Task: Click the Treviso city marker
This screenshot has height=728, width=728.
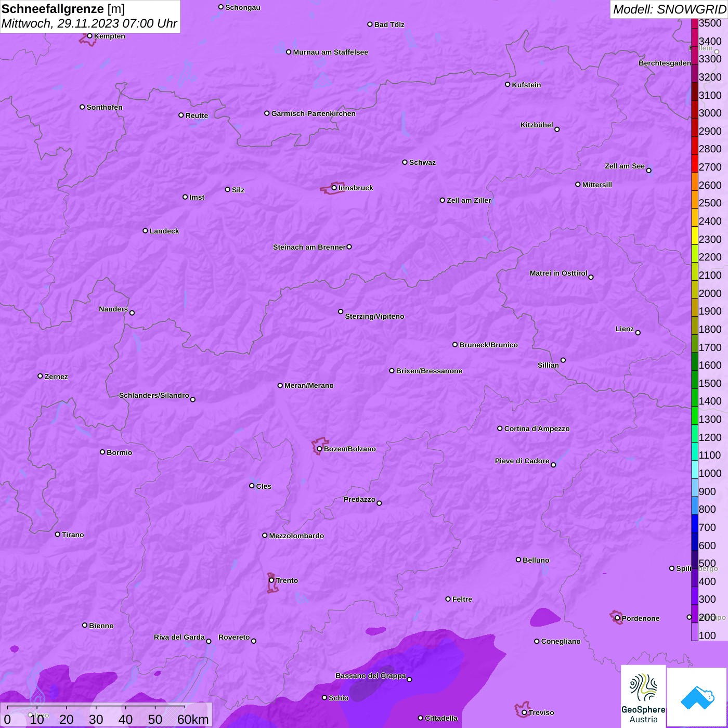Action: coord(524,712)
